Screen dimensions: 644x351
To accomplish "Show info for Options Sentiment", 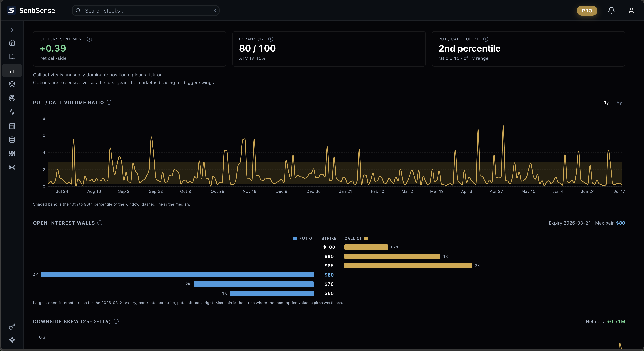I will (90, 39).
